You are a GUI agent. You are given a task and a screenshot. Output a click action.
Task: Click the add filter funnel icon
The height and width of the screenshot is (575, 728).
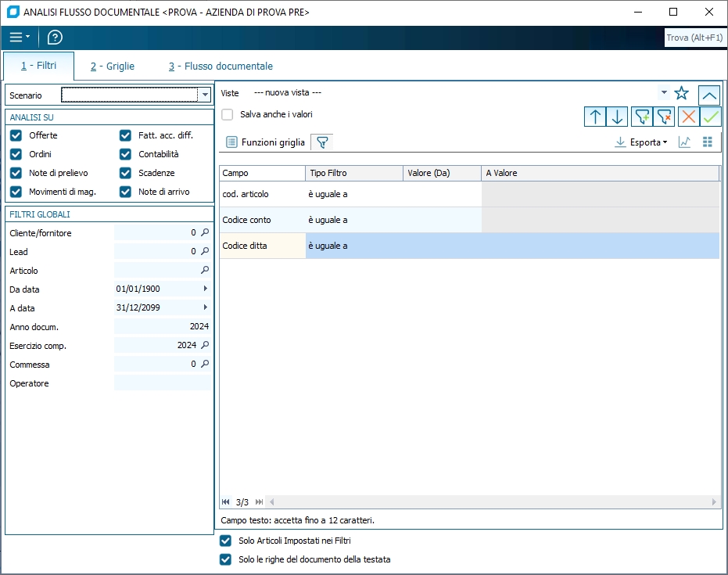point(641,117)
